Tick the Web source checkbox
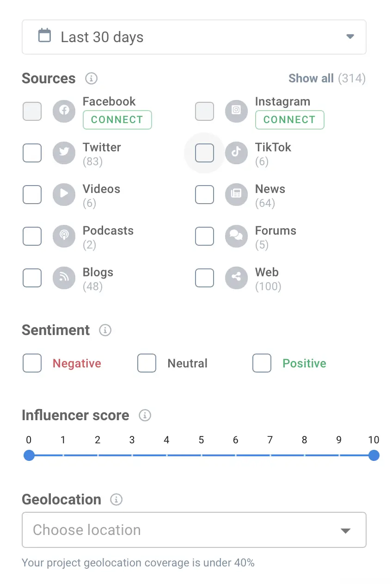Screen dimensions: 392x584 click(204, 278)
